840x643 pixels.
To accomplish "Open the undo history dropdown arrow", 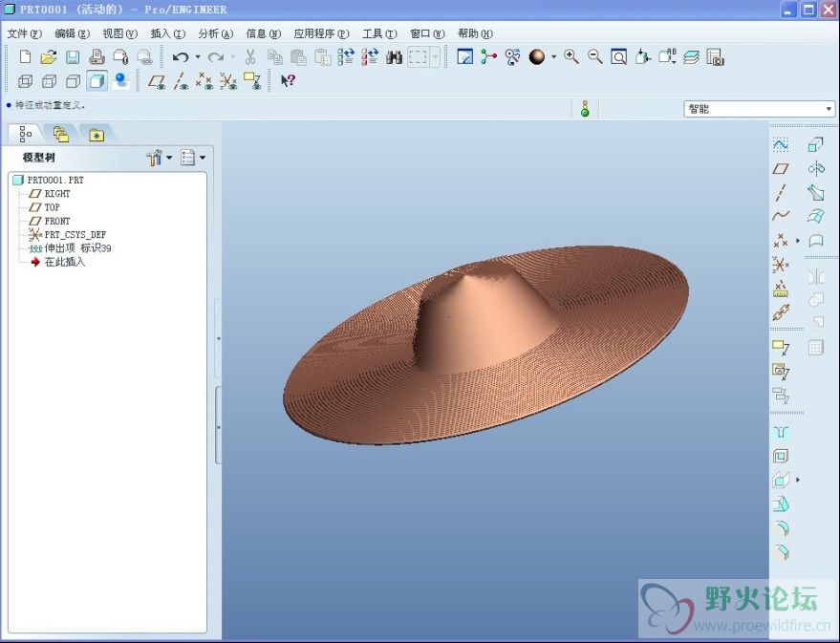I will tap(198, 56).
